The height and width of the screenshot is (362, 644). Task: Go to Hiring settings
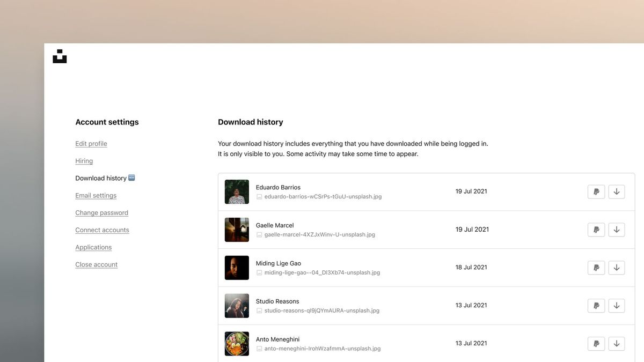coord(84,161)
